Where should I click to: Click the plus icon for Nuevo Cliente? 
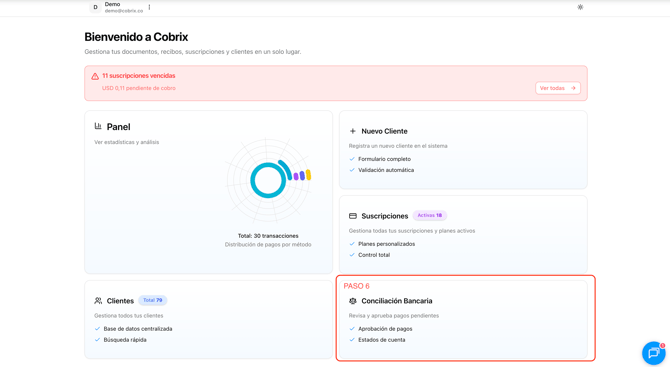click(x=353, y=131)
